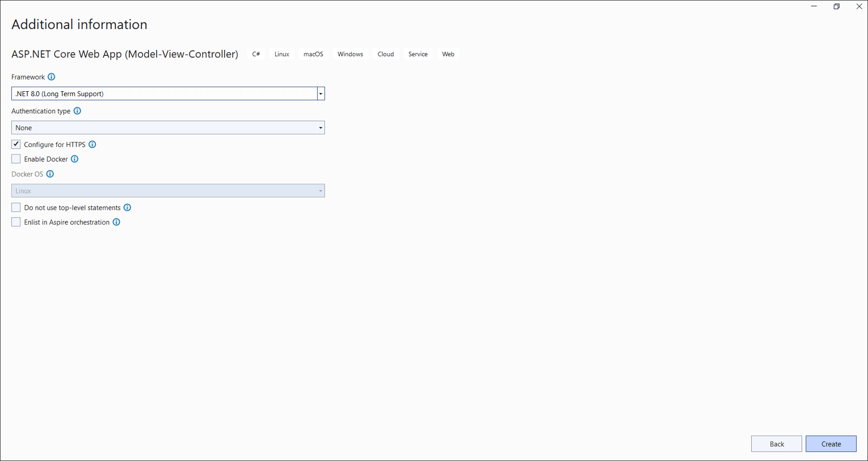868x461 pixels.
Task: Check Do not use top-level statements
Action: point(16,208)
